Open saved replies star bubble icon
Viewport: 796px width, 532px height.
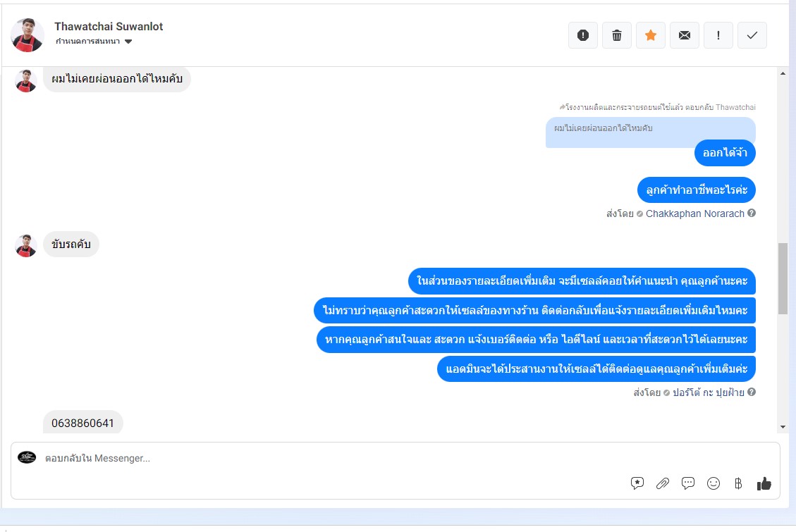637,483
